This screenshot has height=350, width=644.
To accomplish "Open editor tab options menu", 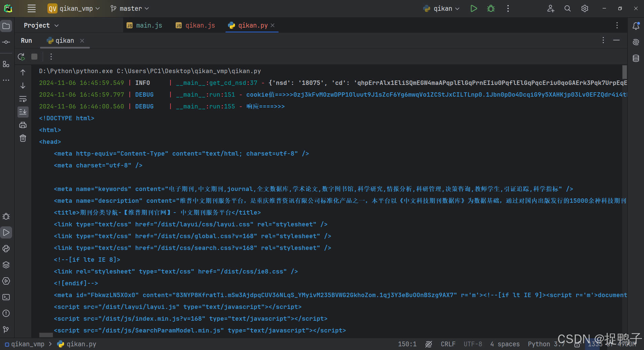I will point(617,26).
